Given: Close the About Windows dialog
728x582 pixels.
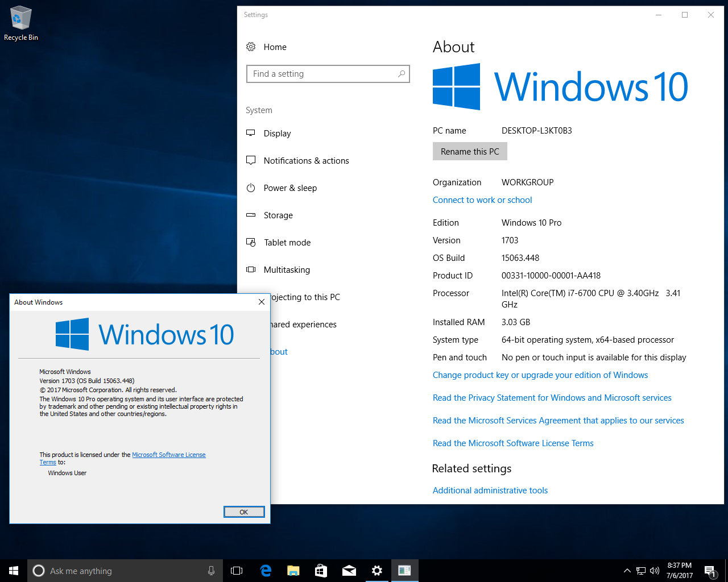Looking at the screenshot, I should (262, 302).
